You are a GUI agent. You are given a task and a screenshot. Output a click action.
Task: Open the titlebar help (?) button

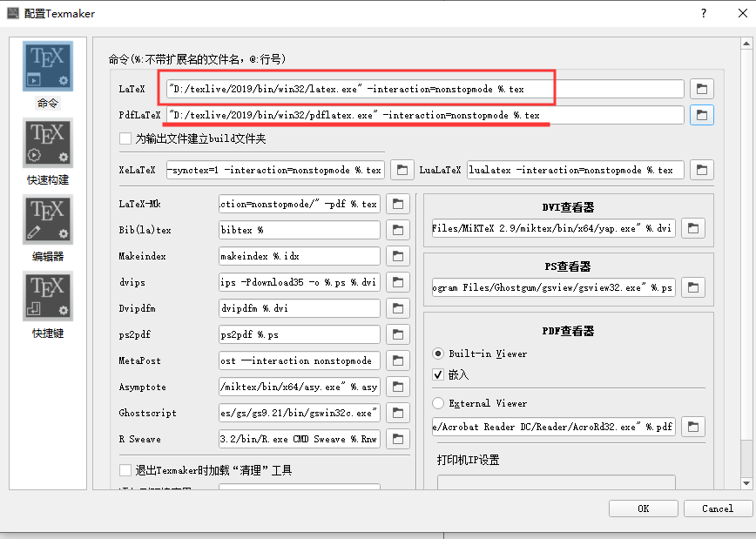tap(703, 13)
